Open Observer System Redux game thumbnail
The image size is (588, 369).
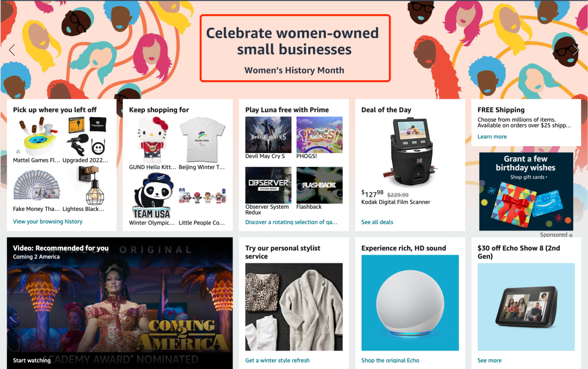point(268,185)
